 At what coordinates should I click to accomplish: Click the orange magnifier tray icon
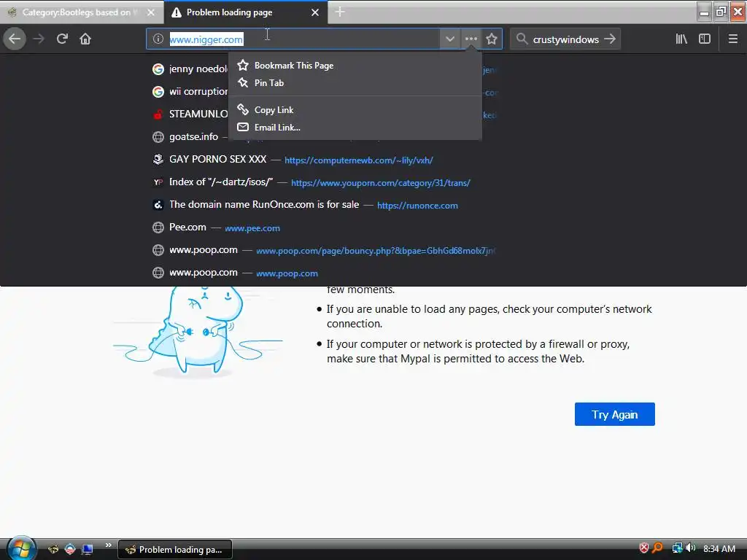tap(657, 548)
